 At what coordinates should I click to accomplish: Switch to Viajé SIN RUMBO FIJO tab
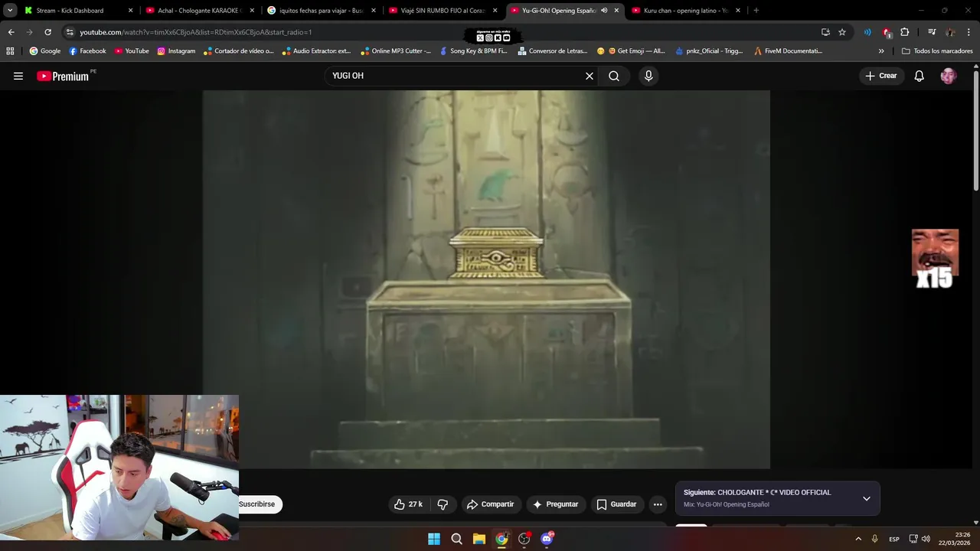(443, 11)
